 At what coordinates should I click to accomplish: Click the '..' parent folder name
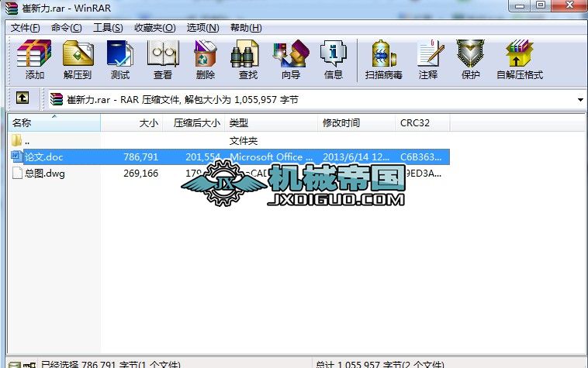coord(27,142)
